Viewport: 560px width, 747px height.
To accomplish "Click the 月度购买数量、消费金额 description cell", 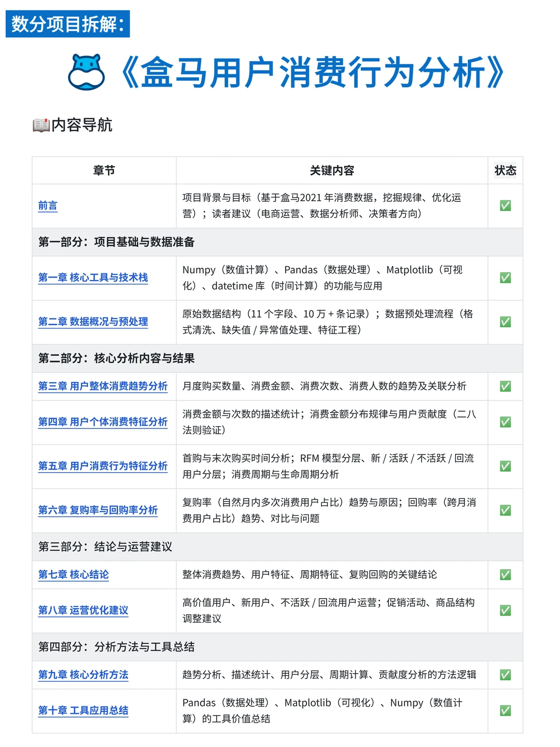I will coord(332,386).
